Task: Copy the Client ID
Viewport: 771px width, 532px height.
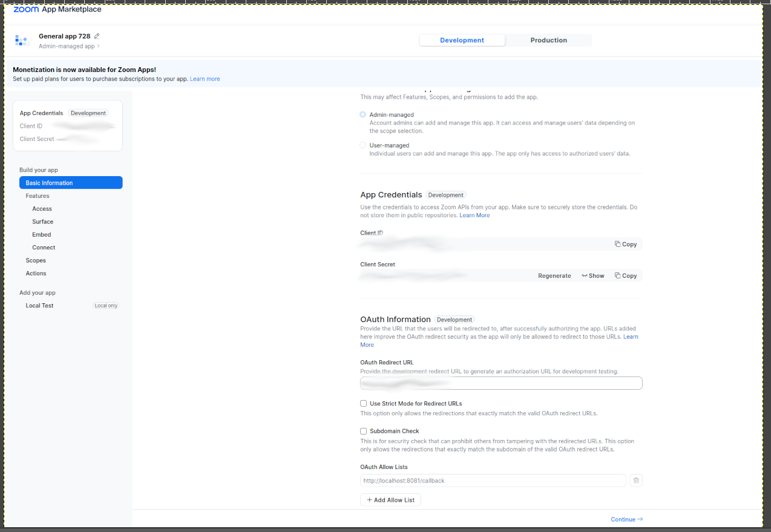Action: pyautogui.click(x=626, y=244)
